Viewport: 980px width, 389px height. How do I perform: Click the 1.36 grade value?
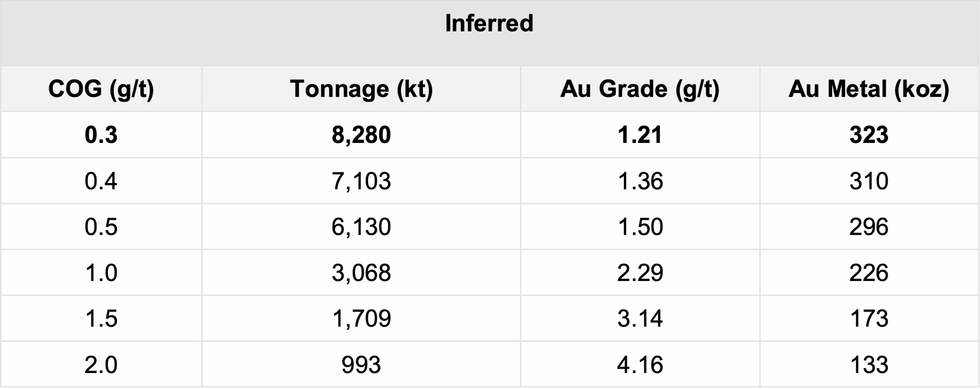tap(640, 181)
